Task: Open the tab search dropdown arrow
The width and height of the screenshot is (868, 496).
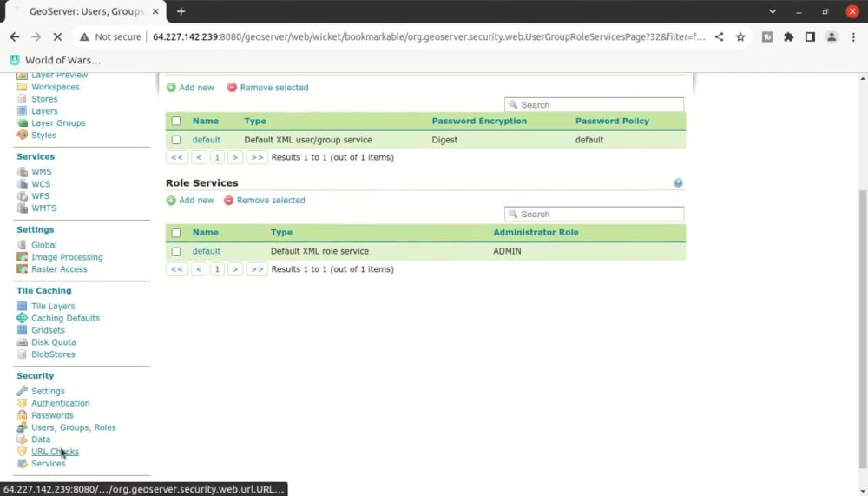Action: (x=773, y=11)
